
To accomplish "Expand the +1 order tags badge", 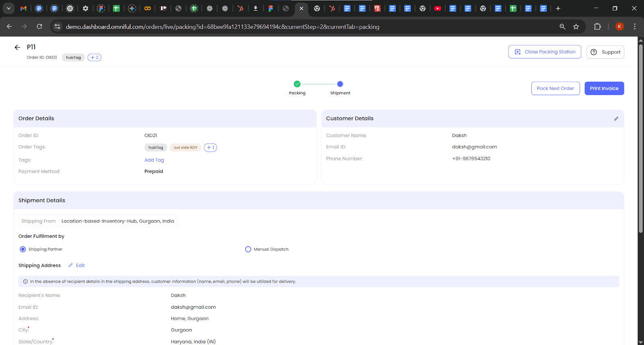I will [210, 148].
